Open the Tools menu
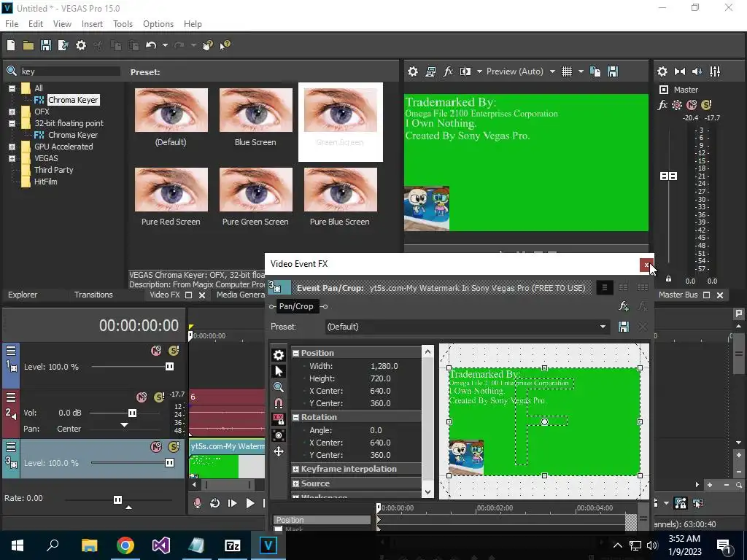 (123, 24)
